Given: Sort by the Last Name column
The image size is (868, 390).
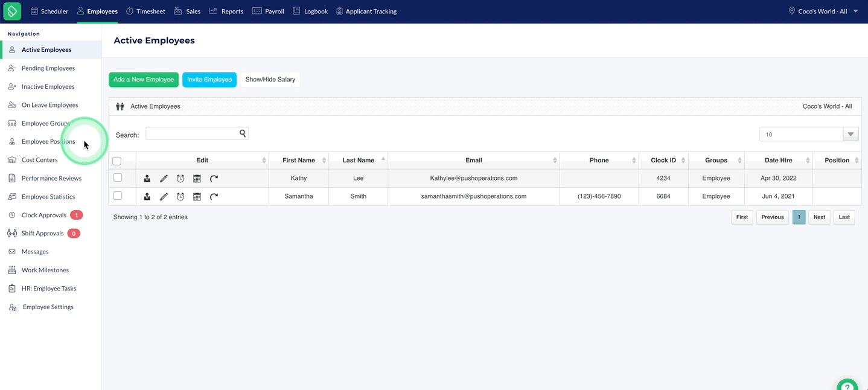Looking at the screenshot, I should tap(359, 161).
